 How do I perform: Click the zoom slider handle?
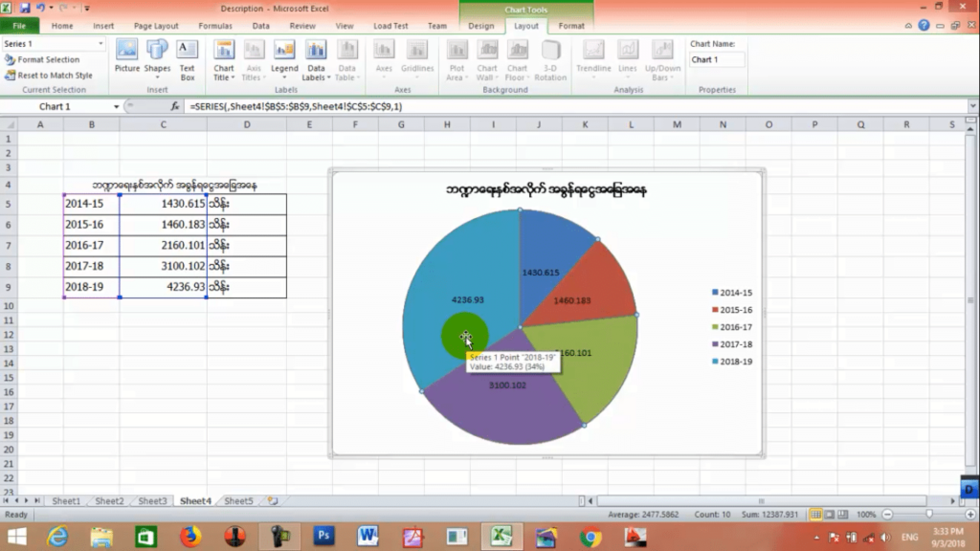point(929,515)
